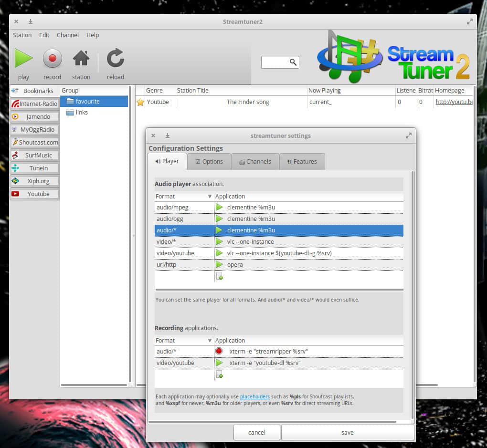Select the Youtube channel in sidebar

click(x=35, y=194)
